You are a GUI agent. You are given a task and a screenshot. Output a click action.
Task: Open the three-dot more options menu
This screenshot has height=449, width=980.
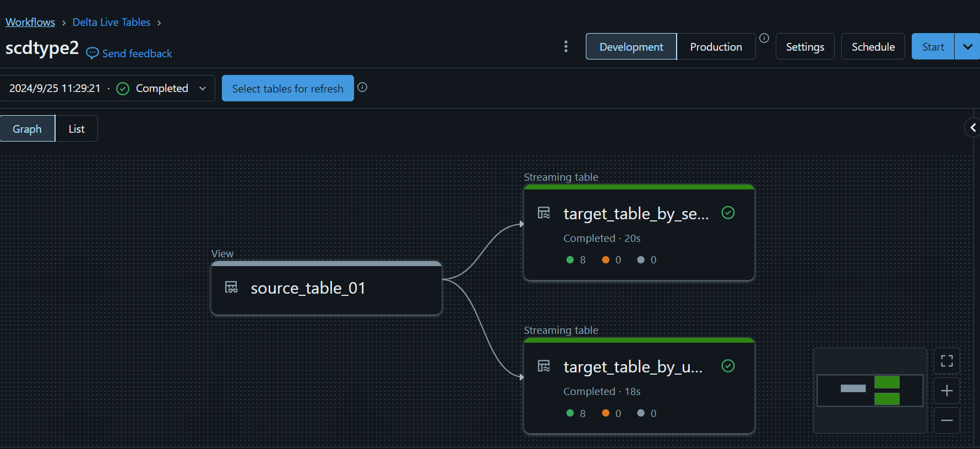[566, 46]
